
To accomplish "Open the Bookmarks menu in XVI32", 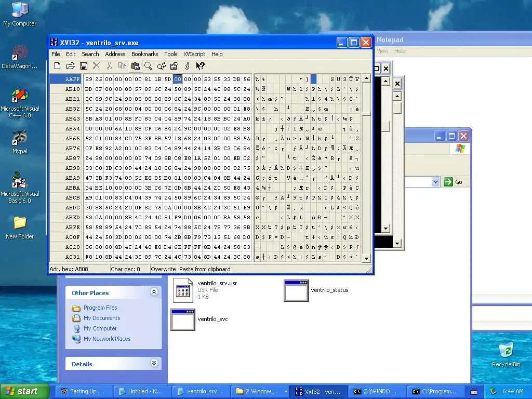I will [144, 54].
